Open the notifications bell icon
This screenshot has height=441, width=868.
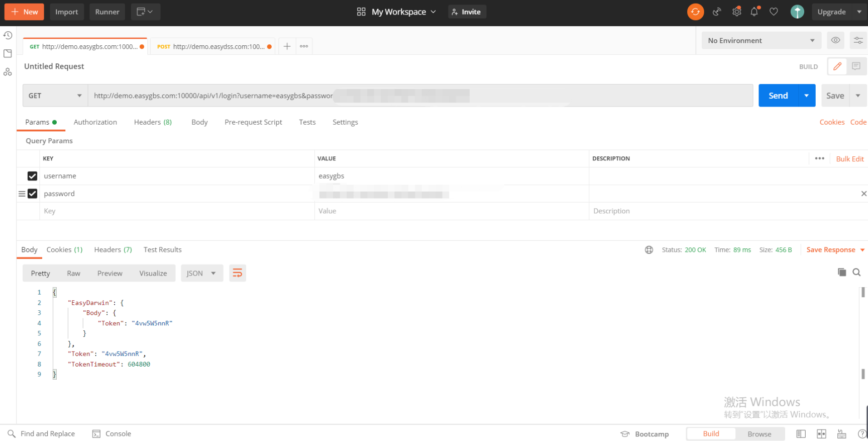[x=754, y=12]
